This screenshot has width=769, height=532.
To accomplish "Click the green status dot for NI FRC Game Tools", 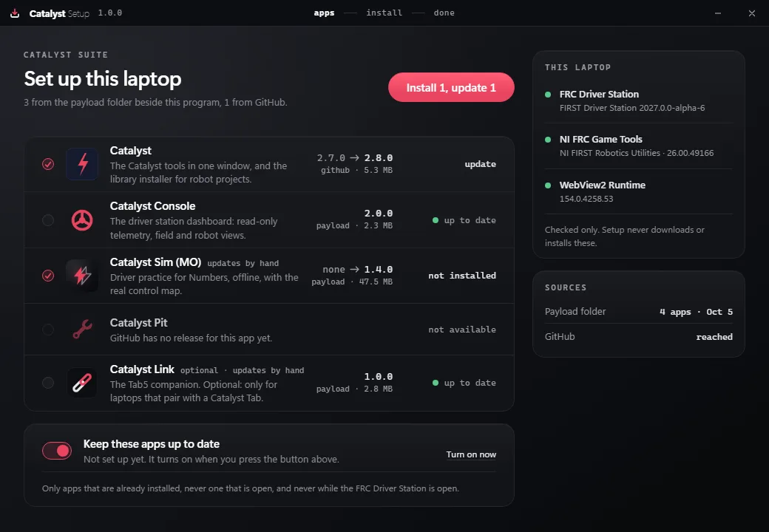I will click(x=548, y=140).
